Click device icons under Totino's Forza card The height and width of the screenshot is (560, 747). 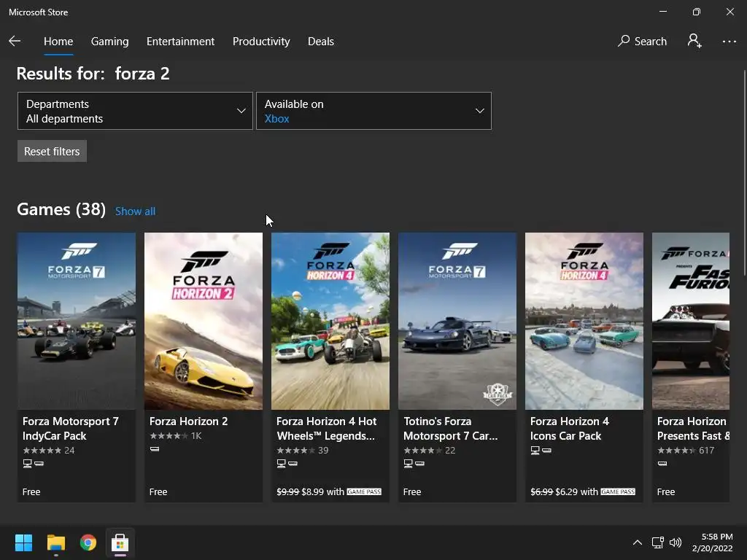tap(414, 463)
